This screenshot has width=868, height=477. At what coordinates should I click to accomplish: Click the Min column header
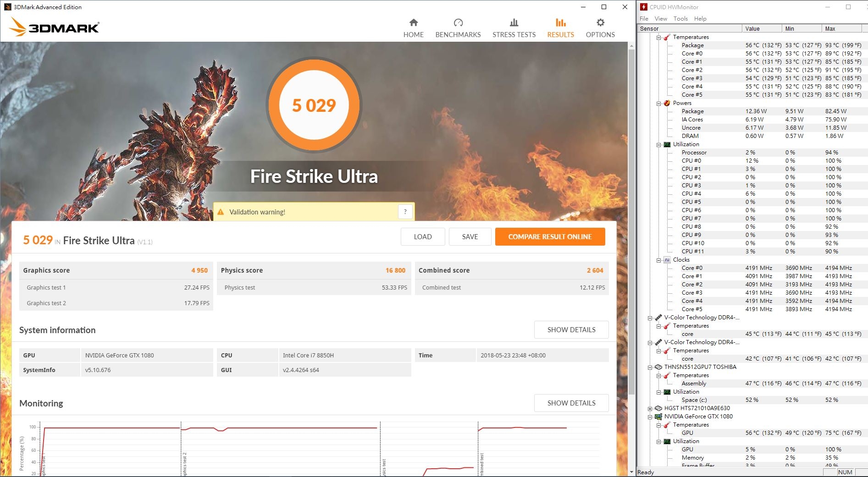802,28
